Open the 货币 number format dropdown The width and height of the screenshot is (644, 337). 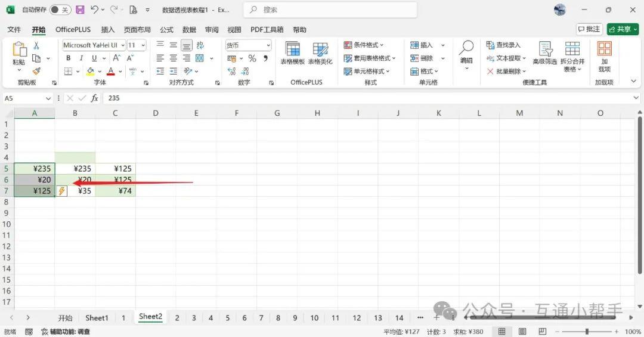[x=268, y=45]
